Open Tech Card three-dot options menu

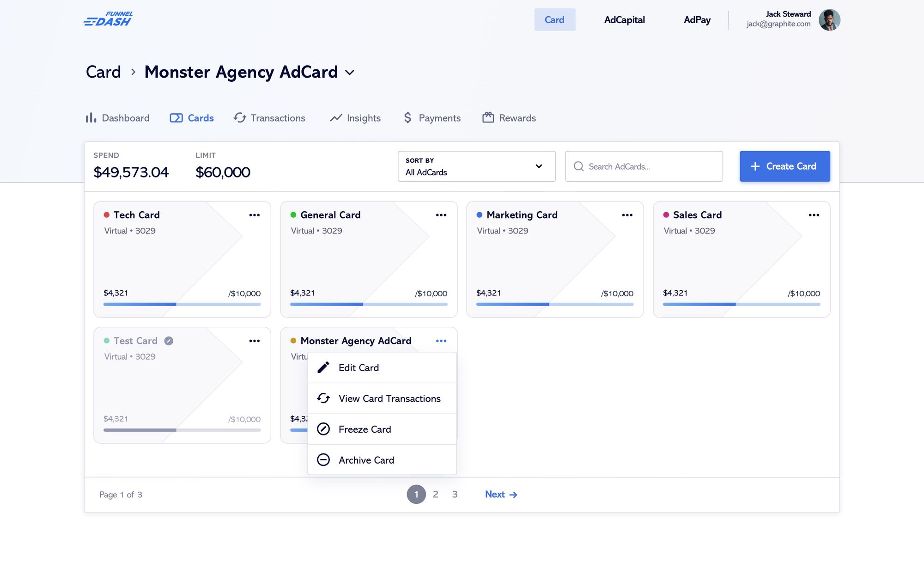pos(255,215)
